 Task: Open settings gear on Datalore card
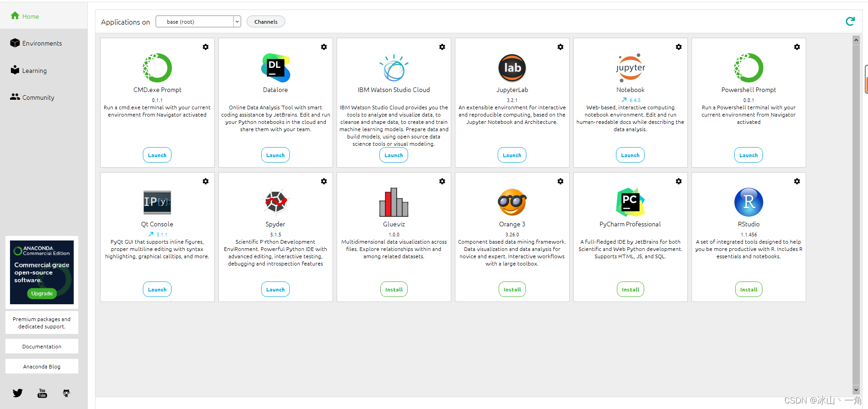pyautogui.click(x=324, y=47)
